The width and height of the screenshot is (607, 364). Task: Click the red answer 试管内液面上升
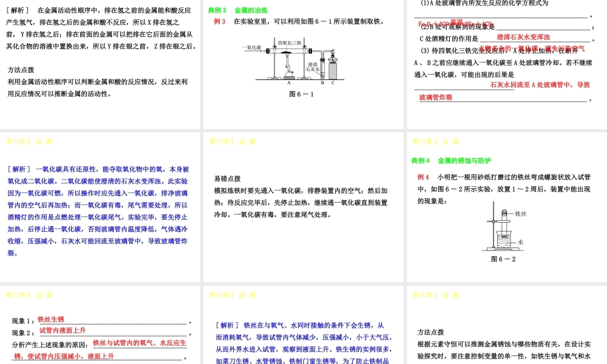[63, 331]
